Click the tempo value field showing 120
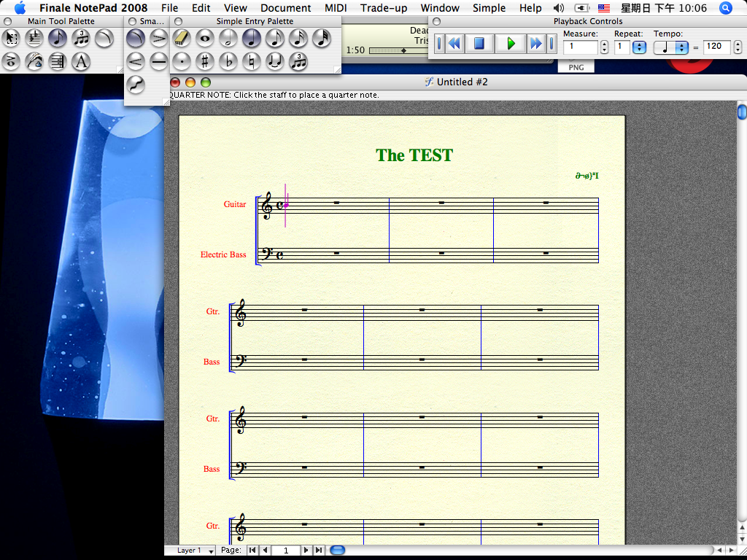747x560 pixels. tap(716, 47)
